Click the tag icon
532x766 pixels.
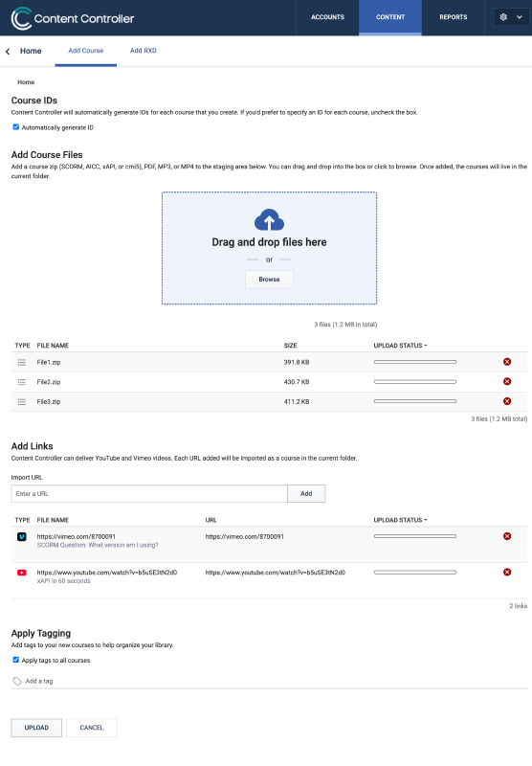17,682
